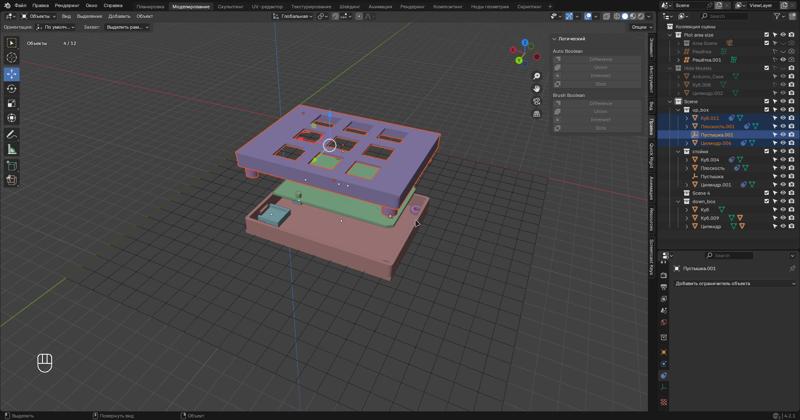Select the Add Cube tool
The height and width of the screenshot is (420, 800).
coord(12,166)
